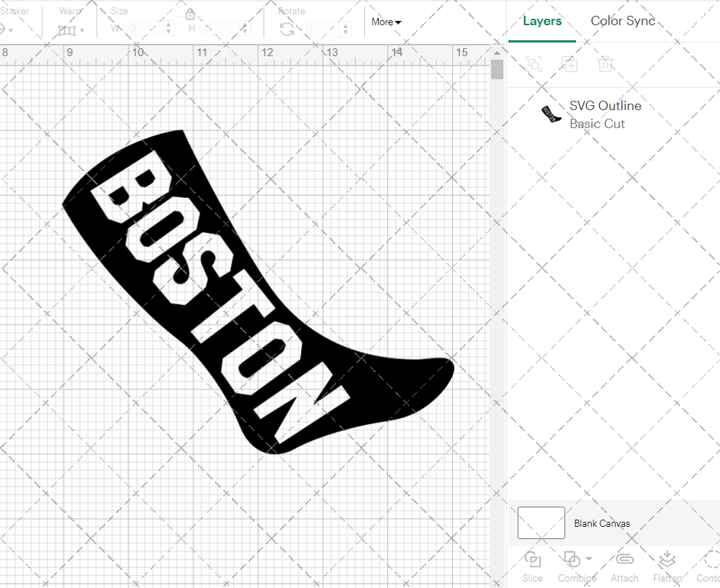
Task: Open the Warp dropdown
Action: tap(71, 30)
